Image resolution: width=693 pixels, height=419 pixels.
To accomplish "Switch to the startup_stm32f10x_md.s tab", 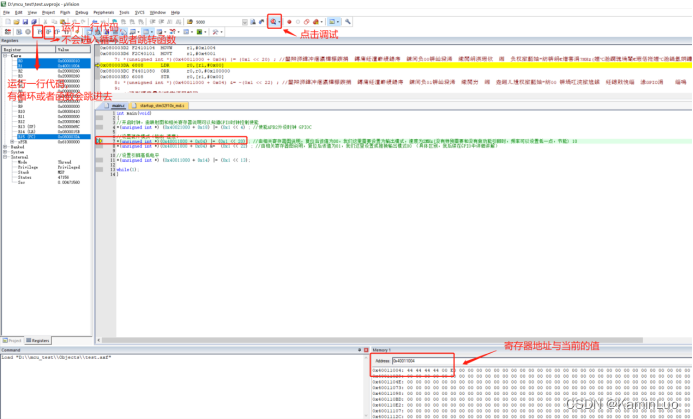I will [x=159, y=106].
